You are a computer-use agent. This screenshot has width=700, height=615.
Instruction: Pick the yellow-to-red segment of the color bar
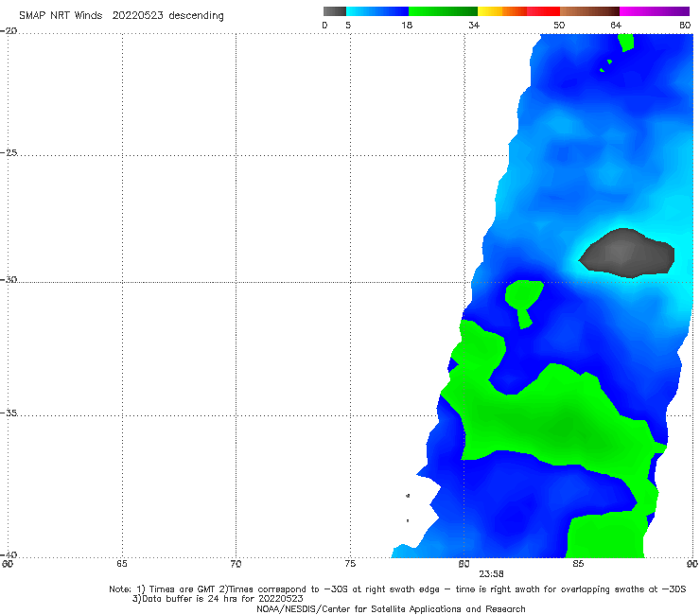pyautogui.click(x=518, y=11)
